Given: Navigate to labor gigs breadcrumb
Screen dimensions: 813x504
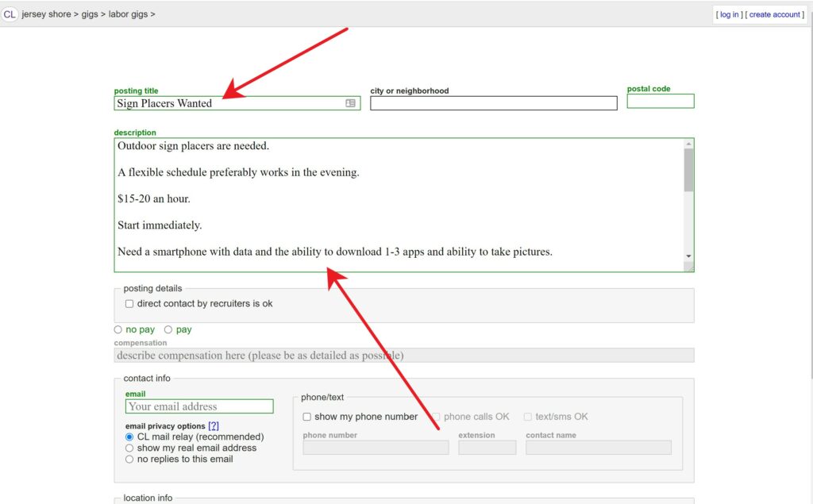Looking at the screenshot, I should pos(128,14).
